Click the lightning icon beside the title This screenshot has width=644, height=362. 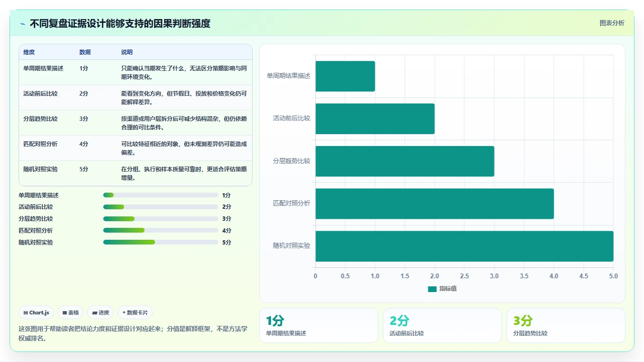(23, 24)
